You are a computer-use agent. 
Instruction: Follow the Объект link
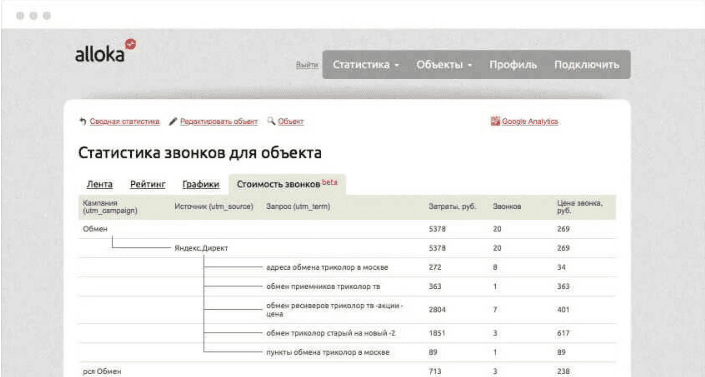[290, 121]
